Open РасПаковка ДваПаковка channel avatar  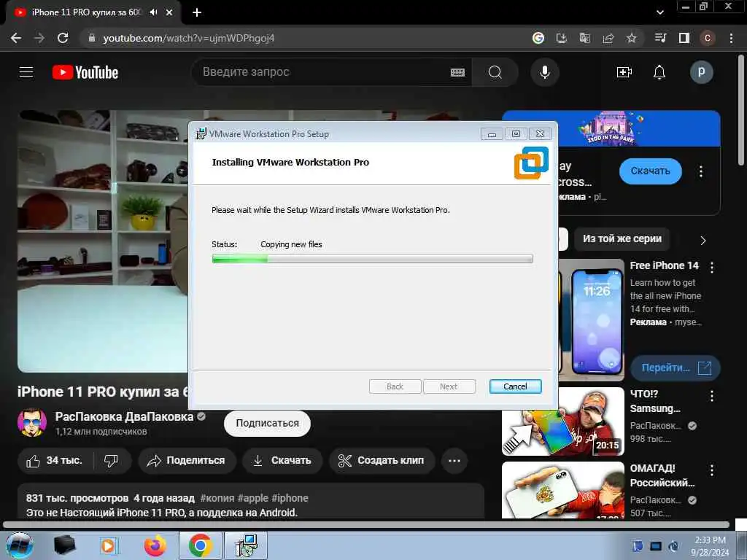[32, 422]
